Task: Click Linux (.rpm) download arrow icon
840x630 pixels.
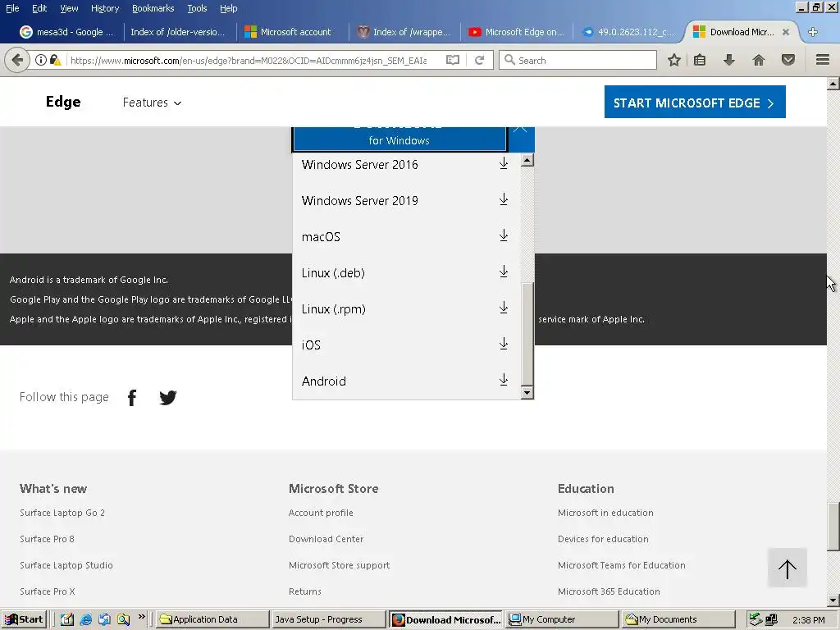Action: (504, 308)
